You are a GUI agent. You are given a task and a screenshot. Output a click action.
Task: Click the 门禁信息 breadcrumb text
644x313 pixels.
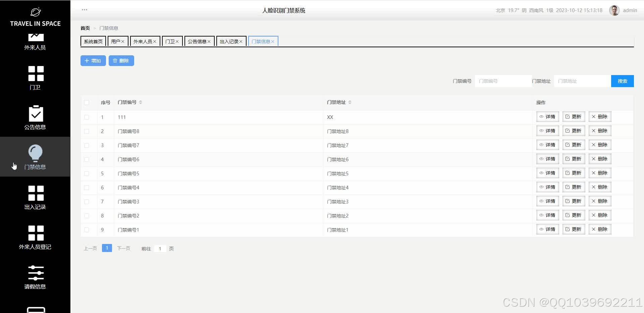point(109,28)
